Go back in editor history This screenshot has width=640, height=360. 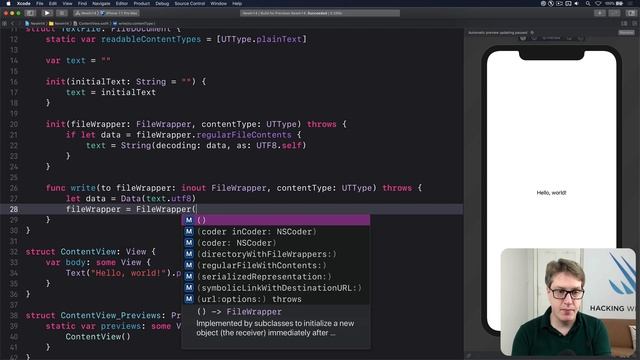point(12,24)
